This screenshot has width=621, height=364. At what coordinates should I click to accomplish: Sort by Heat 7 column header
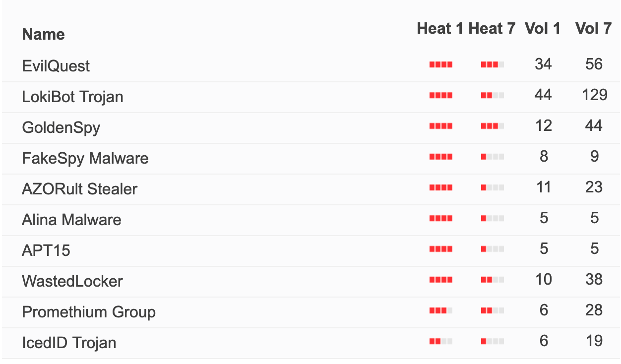tap(492, 28)
